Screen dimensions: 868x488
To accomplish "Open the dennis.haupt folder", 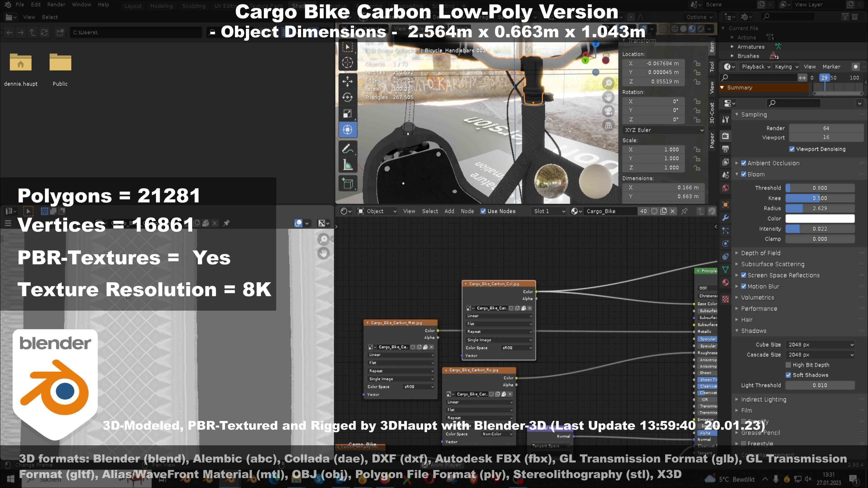I will coord(21,69).
